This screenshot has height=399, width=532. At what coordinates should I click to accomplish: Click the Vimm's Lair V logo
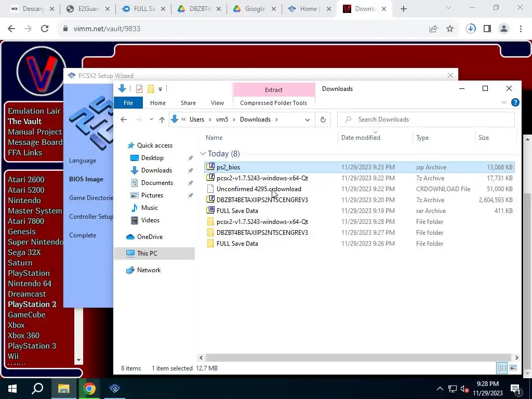(42, 71)
